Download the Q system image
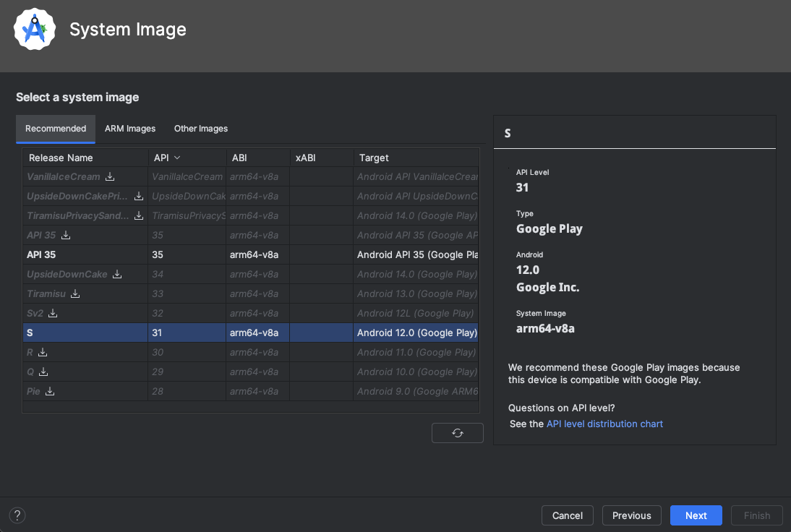 [x=43, y=372]
